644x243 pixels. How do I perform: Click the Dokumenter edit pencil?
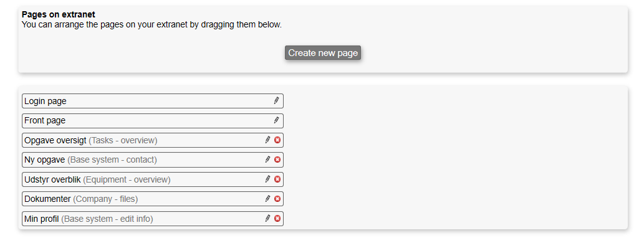tap(268, 199)
